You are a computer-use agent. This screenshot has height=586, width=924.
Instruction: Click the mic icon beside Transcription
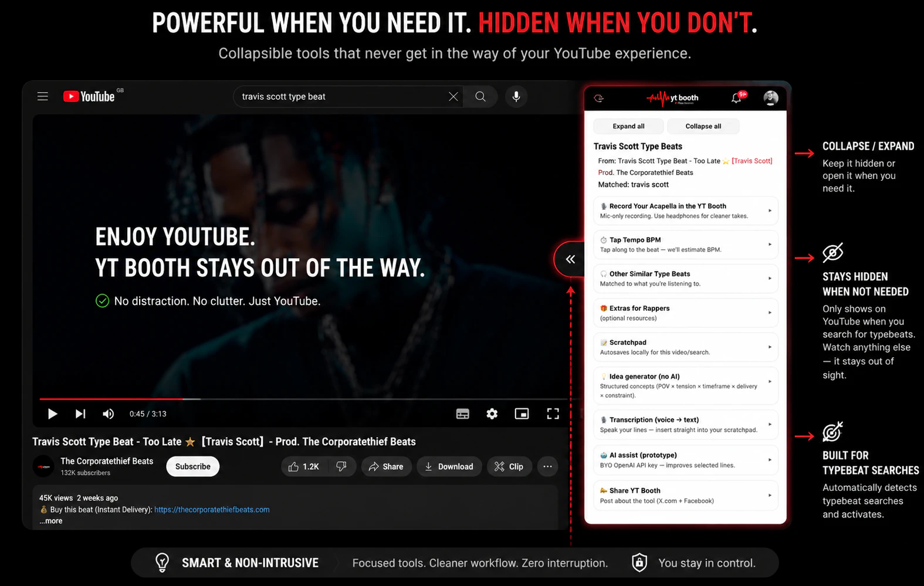(x=603, y=420)
